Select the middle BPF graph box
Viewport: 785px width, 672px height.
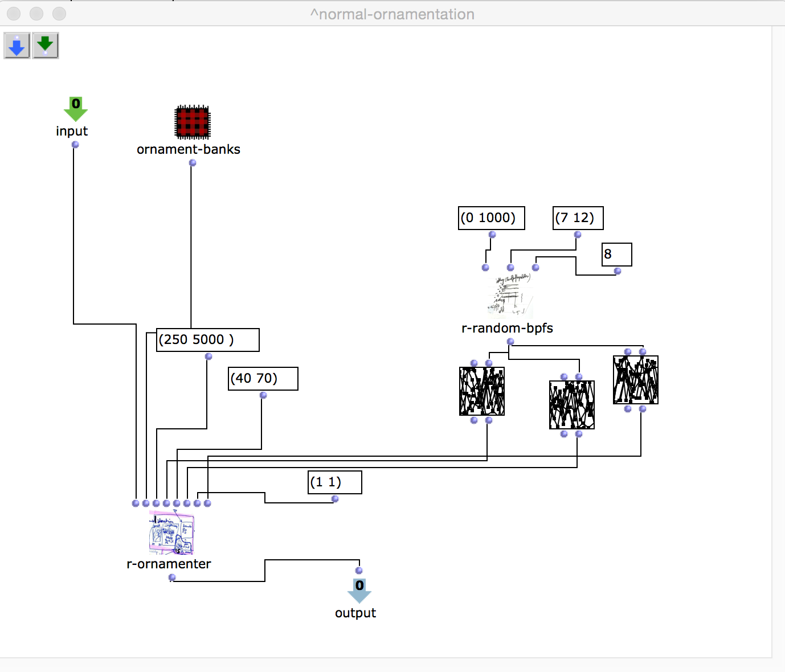pos(572,405)
